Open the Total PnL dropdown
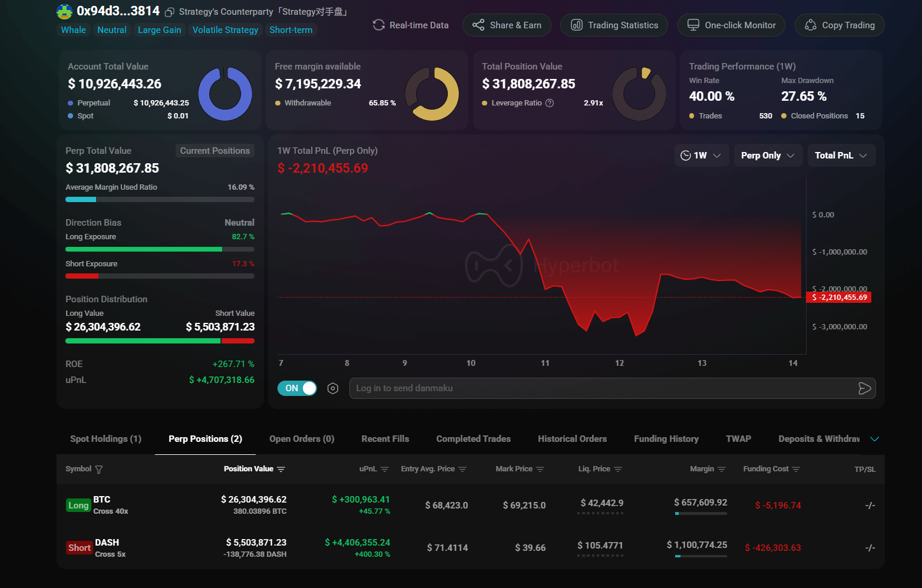922x588 pixels. [841, 156]
